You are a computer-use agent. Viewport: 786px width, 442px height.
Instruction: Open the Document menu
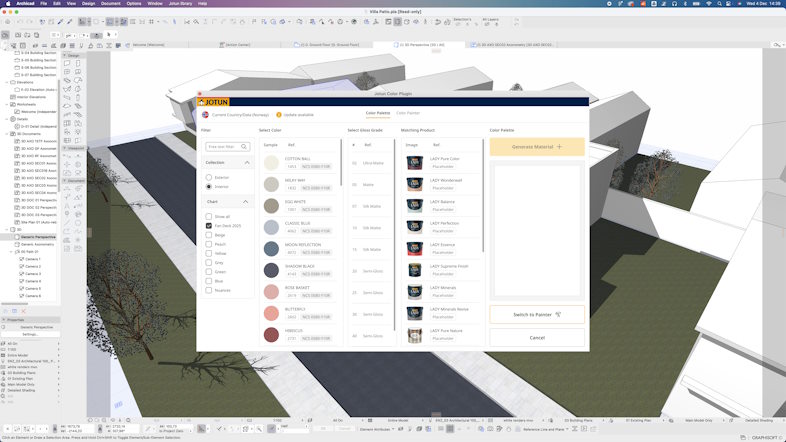(x=110, y=4)
